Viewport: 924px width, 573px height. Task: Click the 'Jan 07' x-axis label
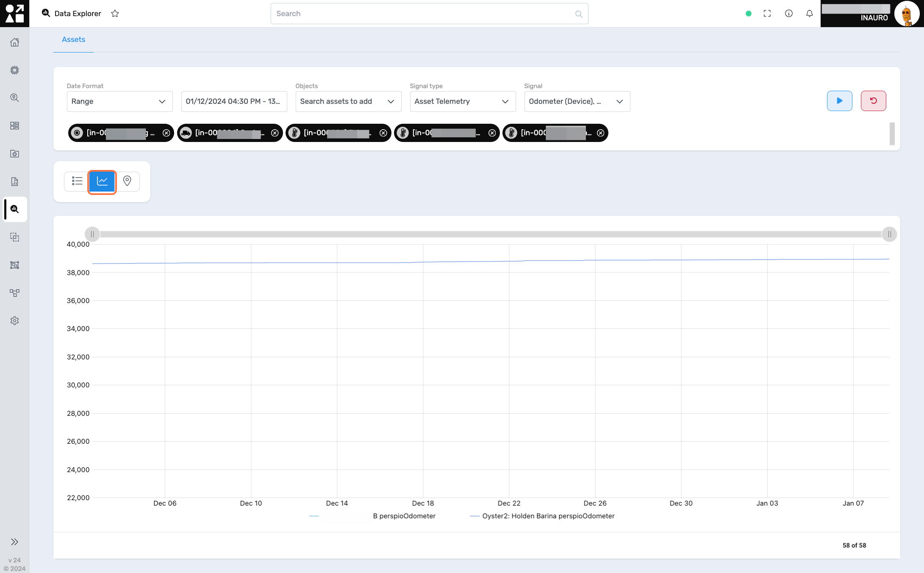853,503
